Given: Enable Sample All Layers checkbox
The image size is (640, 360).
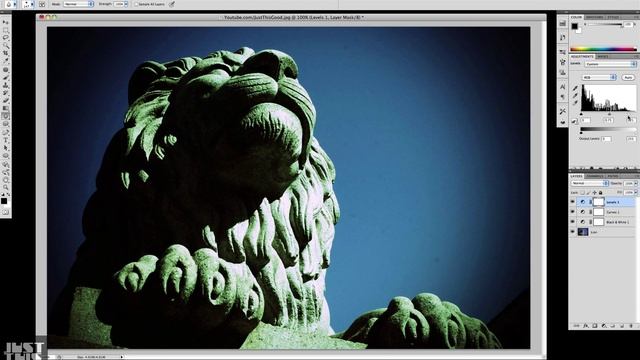Looking at the screenshot, I should 136,4.
